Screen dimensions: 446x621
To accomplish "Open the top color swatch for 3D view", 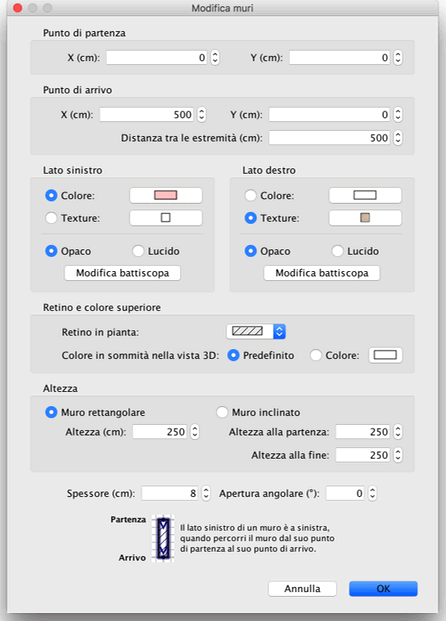I will point(385,355).
